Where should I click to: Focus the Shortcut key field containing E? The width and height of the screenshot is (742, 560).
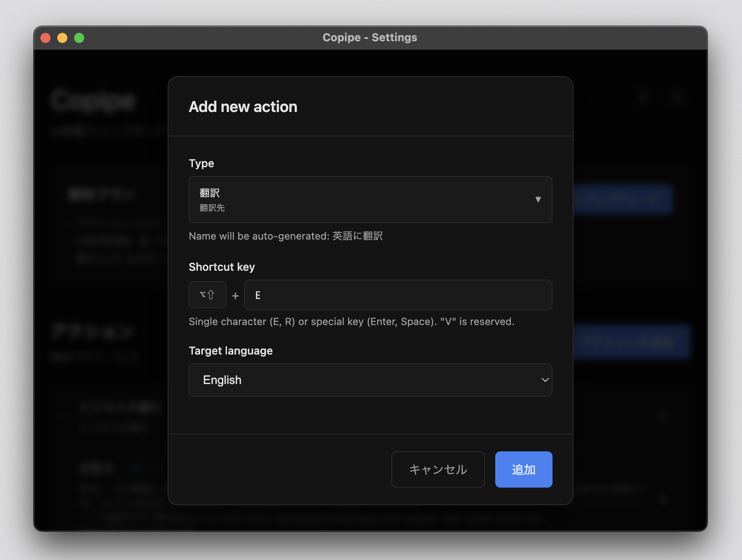[398, 295]
